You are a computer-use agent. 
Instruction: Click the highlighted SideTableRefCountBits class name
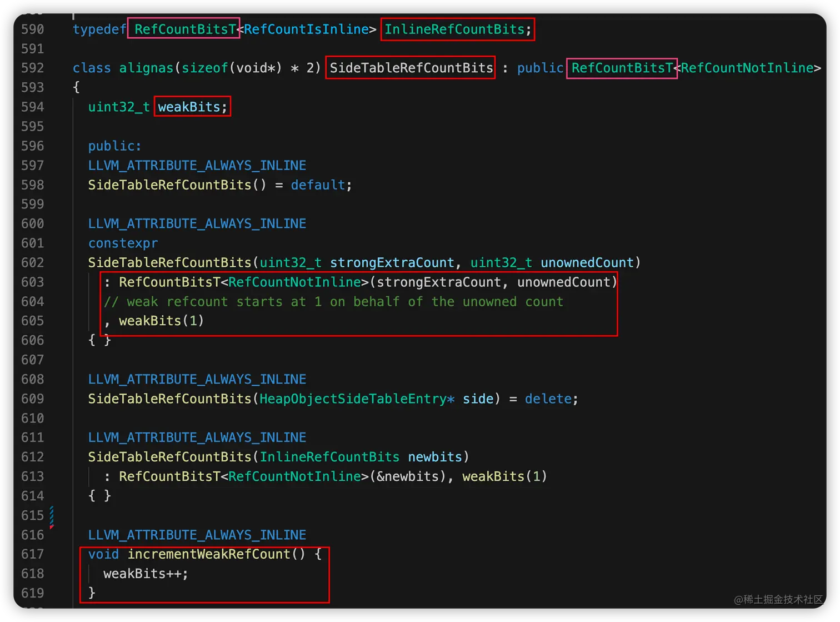pyautogui.click(x=410, y=68)
